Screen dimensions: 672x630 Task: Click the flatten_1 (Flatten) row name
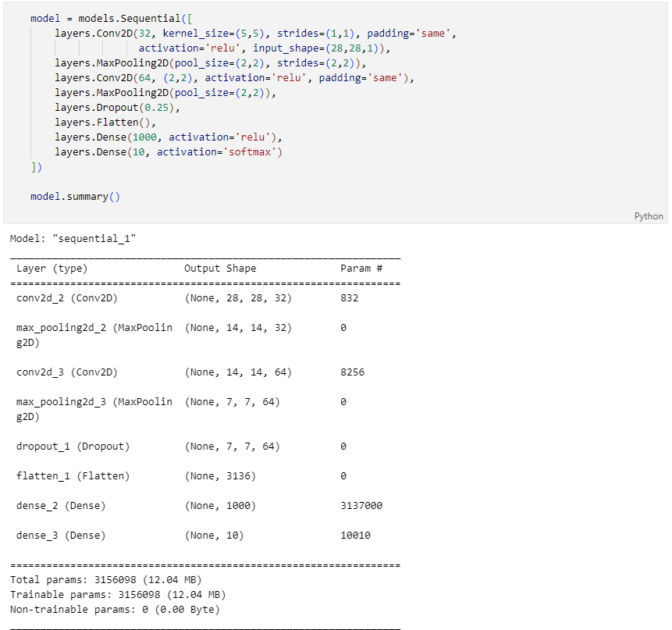coord(73,475)
